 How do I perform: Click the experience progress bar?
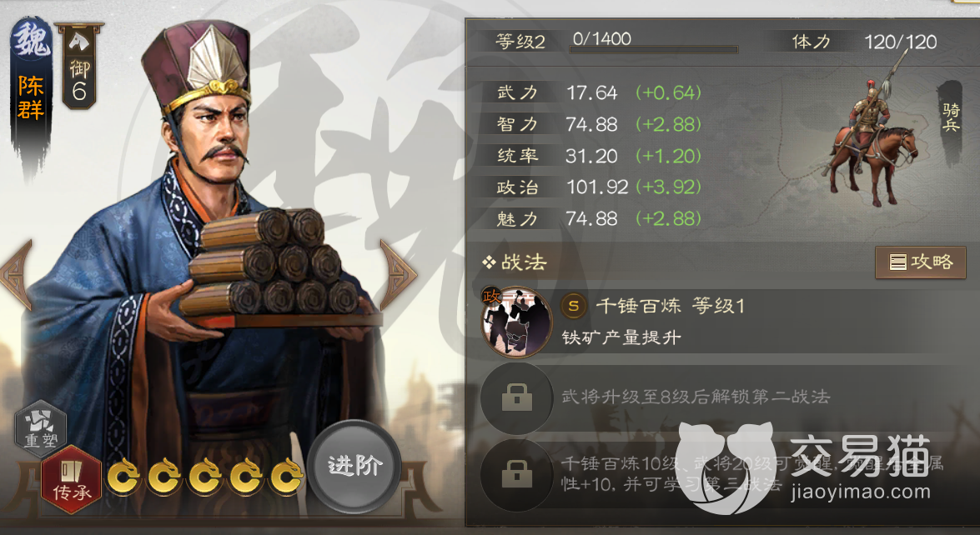pos(654,48)
